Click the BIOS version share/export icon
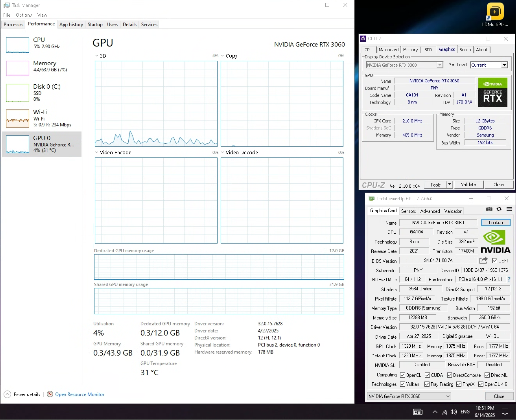516x420 pixels. coord(483,260)
